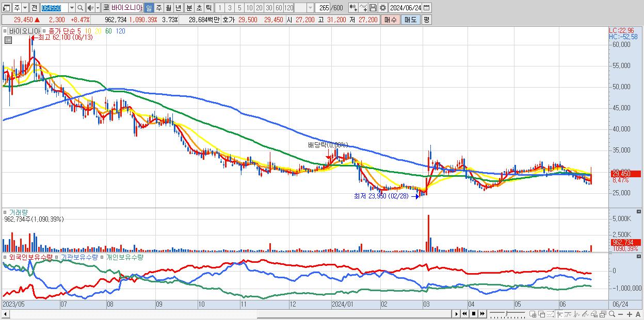Edit the candle count field 265

[x=323, y=8]
